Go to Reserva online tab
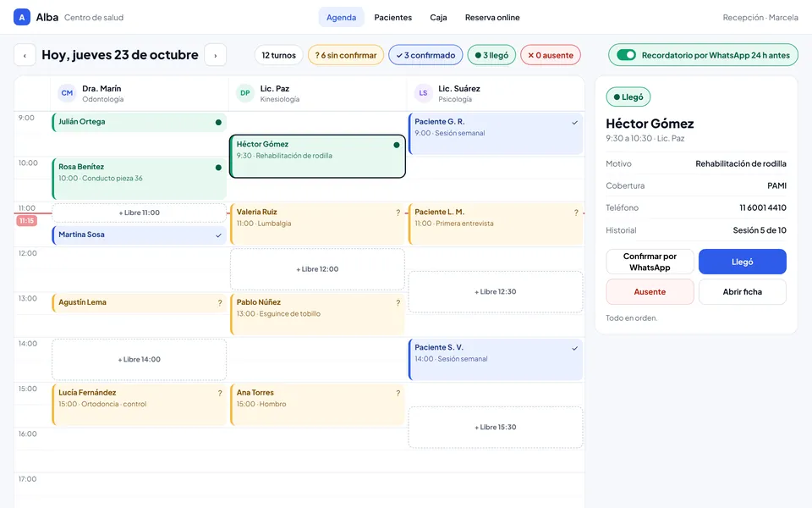This screenshot has height=508, width=812. tap(492, 17)
